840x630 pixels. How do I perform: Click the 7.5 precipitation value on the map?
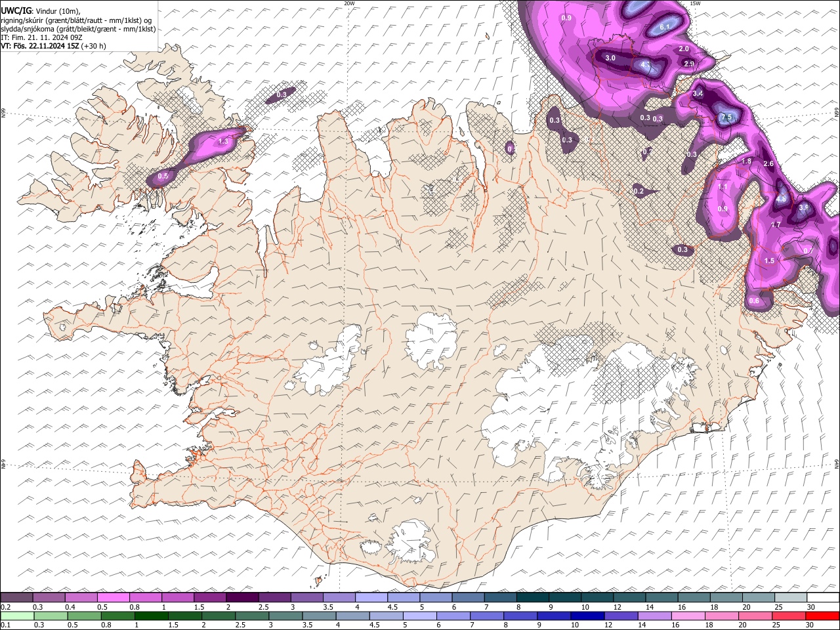tap(726, 117)
